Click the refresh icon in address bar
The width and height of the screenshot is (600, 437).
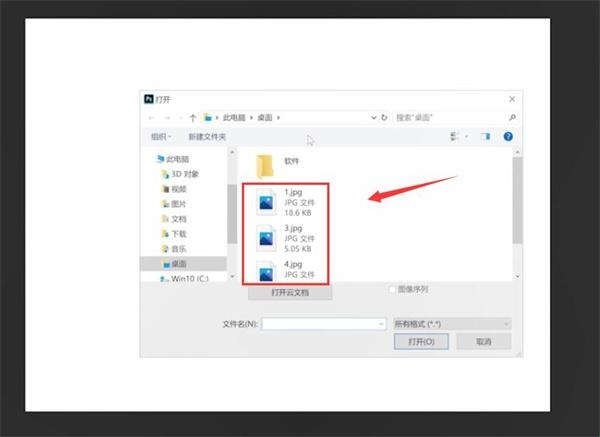tap(384, 117)
